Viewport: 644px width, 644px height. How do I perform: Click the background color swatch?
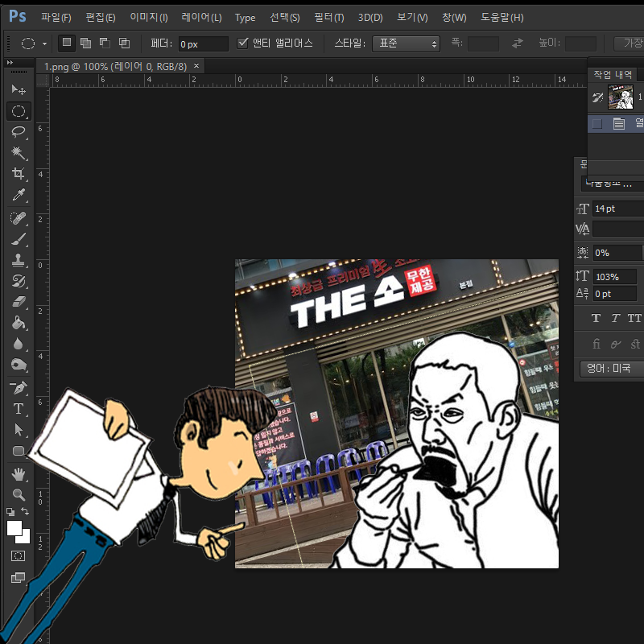[26, 538]
